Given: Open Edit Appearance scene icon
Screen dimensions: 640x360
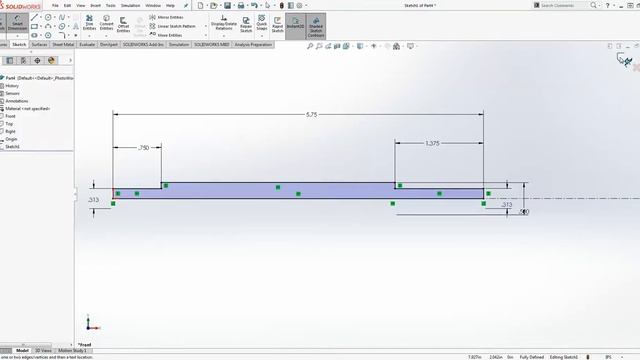Looking at the screenshot, I should [x=396, y=46].
